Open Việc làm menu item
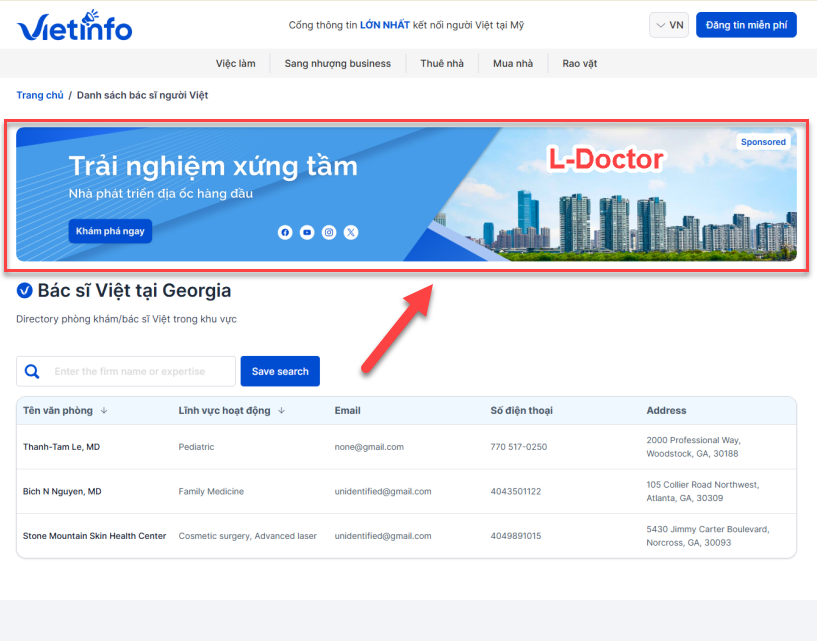817x641 pixels. click(x=236, y=64)
